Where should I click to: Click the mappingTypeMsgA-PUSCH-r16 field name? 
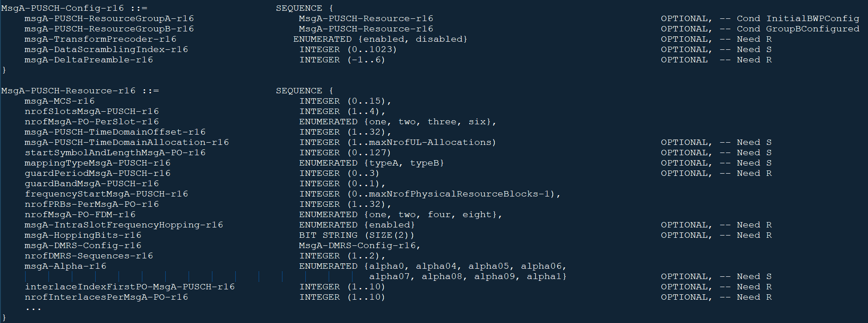[97, 163]
